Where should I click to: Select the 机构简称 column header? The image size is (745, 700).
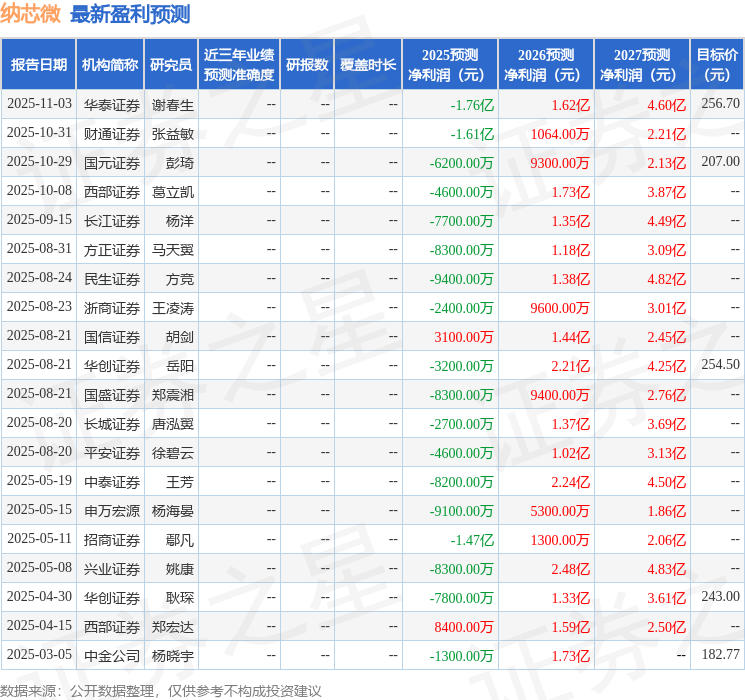coord(110,64)
